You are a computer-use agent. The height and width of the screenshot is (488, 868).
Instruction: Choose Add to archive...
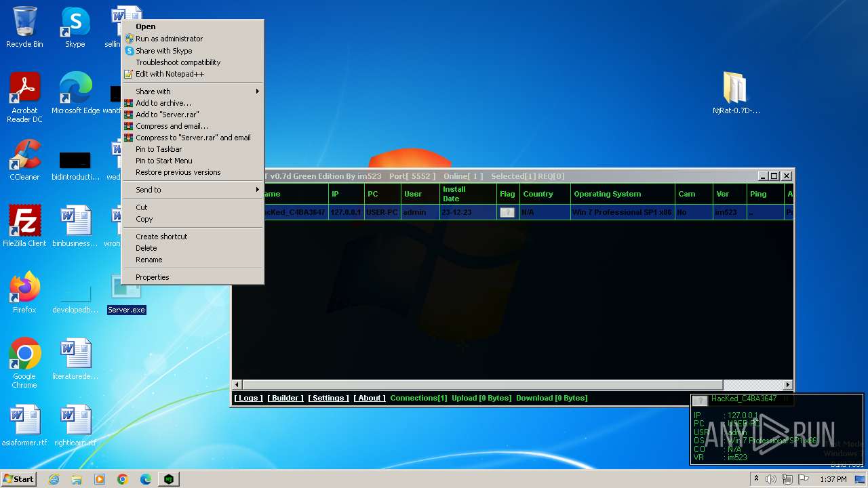pyautogui.click(x=193, y=103)
